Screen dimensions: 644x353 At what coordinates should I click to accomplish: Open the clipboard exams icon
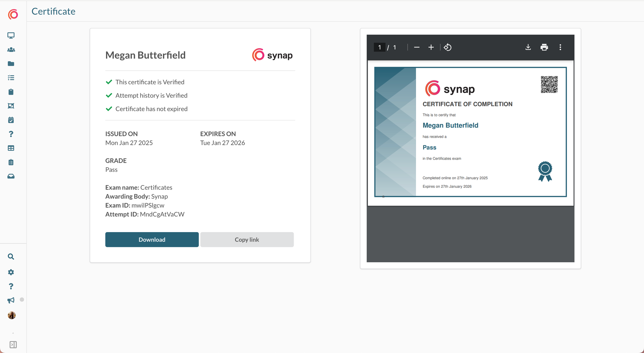11,92
